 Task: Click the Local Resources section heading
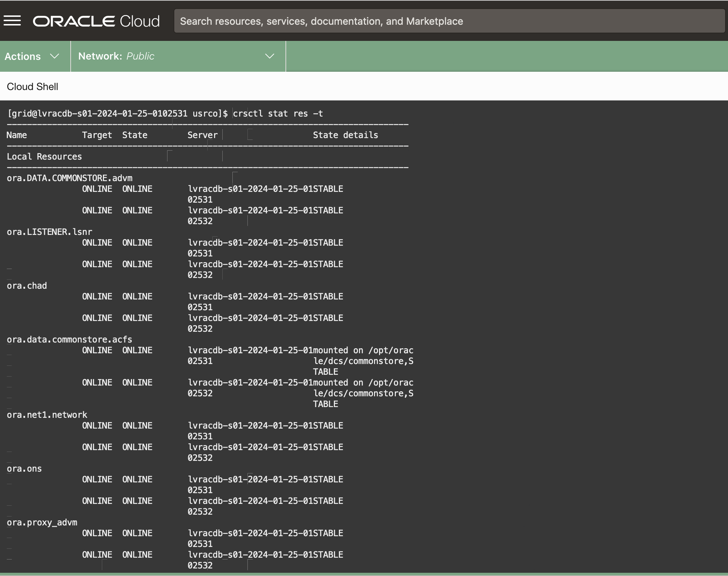(44, 157)
